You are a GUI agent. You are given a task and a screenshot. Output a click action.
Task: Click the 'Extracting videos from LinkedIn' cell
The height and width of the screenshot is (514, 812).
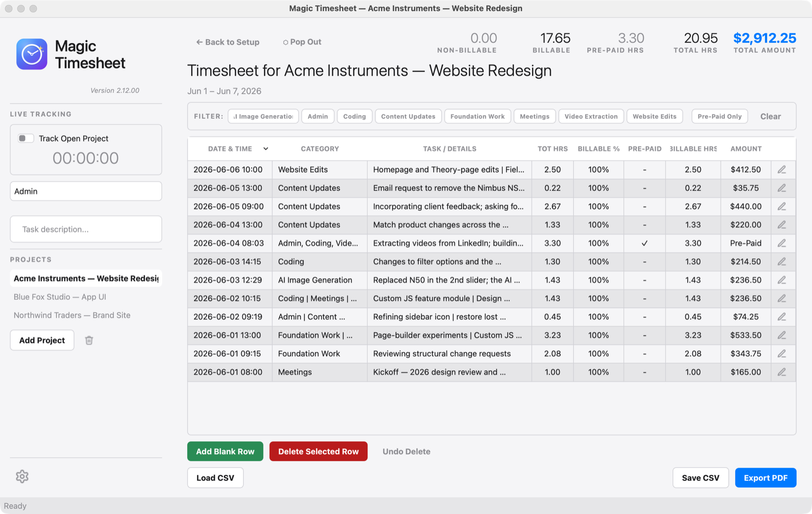click(x=449, y=243)
